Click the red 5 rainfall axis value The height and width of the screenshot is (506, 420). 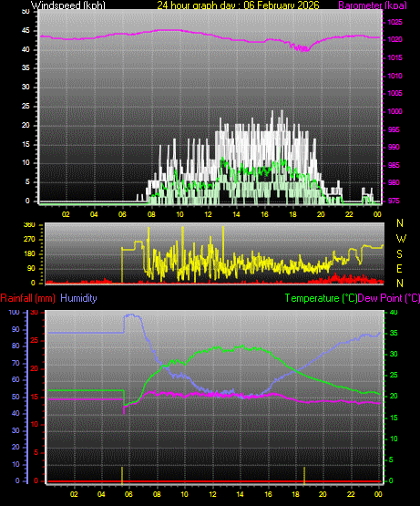pyautogui.click(x=36, y=453)
